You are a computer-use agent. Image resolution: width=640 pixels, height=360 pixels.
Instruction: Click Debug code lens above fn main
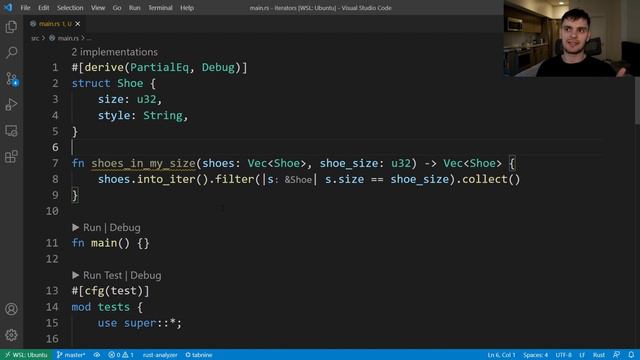(x=125, y=227)
